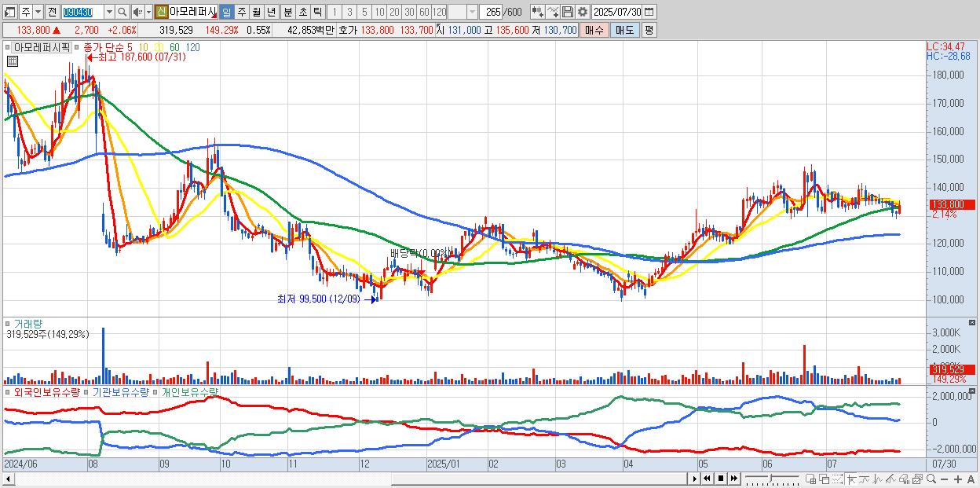Click the green 신 badge icon
980x488 pixels.
[x=161, y=12]
